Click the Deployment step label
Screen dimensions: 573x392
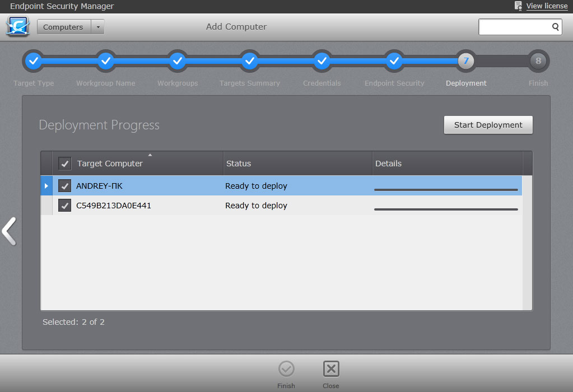[x=466, y=83]
